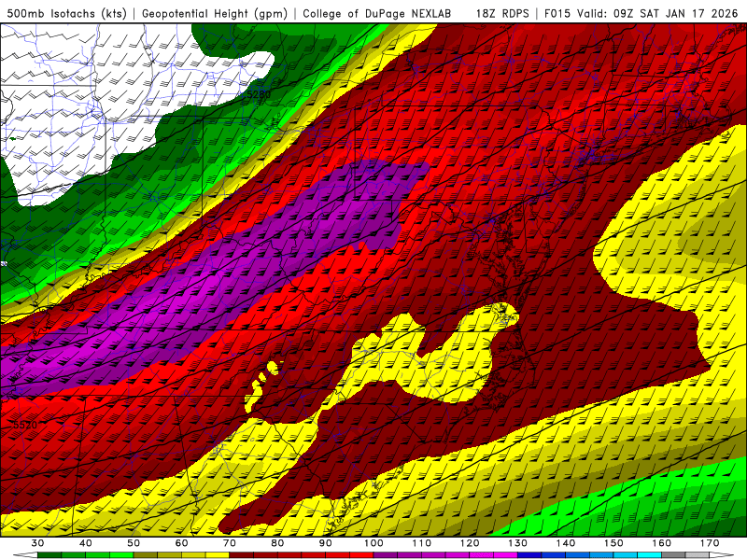This screenshot has width=747, height=560.
Task: Click the 50 value on the color scale
Action: 134,543
